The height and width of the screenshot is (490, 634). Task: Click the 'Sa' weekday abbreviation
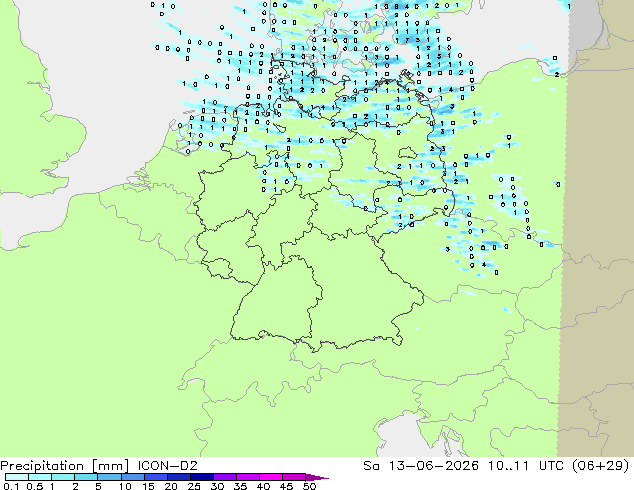coord(371,466)
